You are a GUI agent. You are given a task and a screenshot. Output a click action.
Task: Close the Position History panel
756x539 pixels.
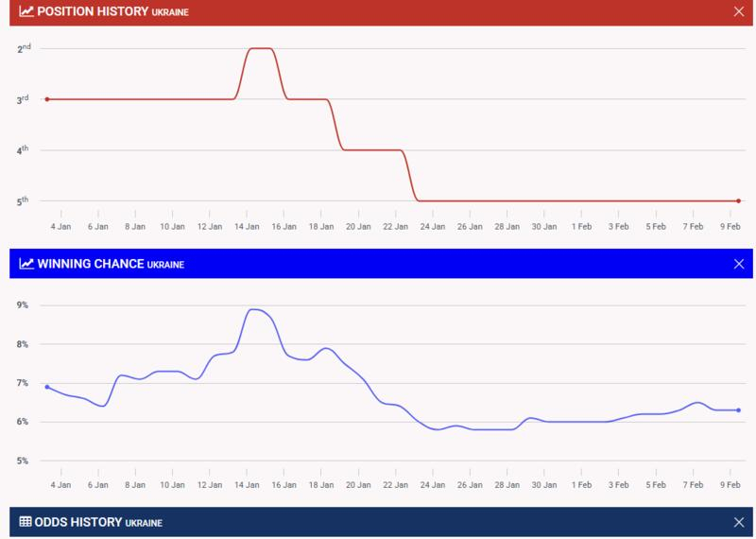coord(739,11)
